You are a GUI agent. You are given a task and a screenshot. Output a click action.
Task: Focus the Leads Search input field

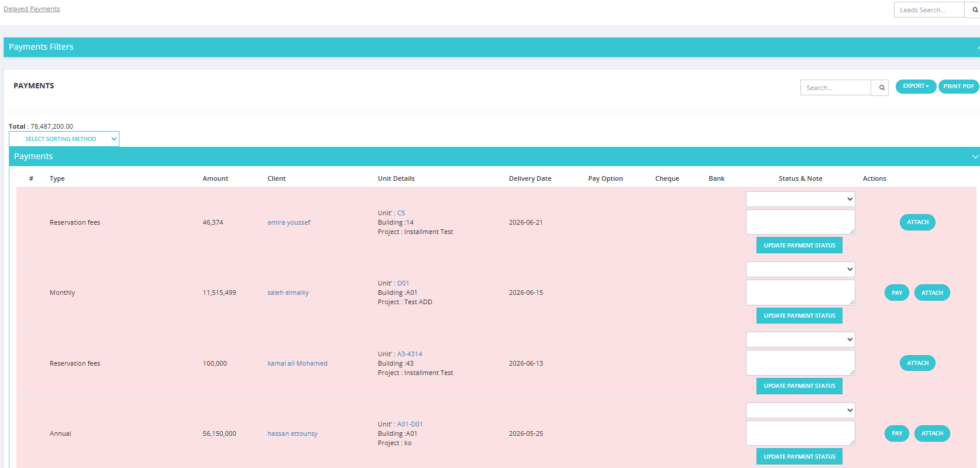click(x=929, y=10)
